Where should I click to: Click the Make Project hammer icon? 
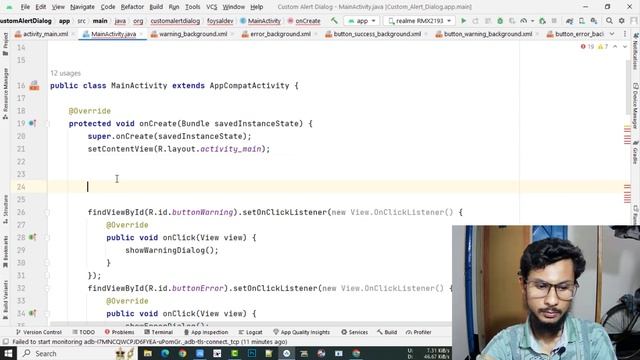coord(334,20)
